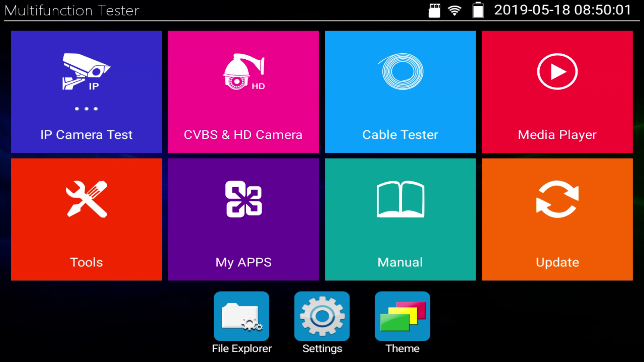This screenshot has width=644, height=362.
Task: Click the Multifunction Tester title
Action: 72,11
